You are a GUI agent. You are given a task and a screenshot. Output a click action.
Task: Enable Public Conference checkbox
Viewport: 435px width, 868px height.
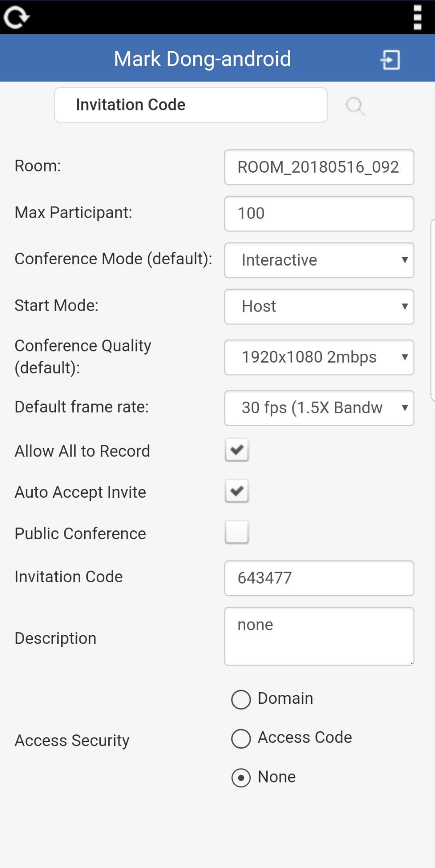237,532
